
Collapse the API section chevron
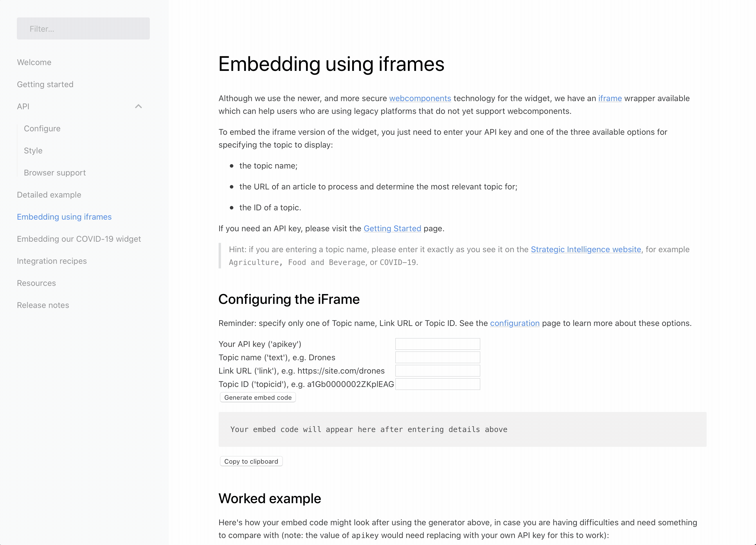click(x=138, y=106)
